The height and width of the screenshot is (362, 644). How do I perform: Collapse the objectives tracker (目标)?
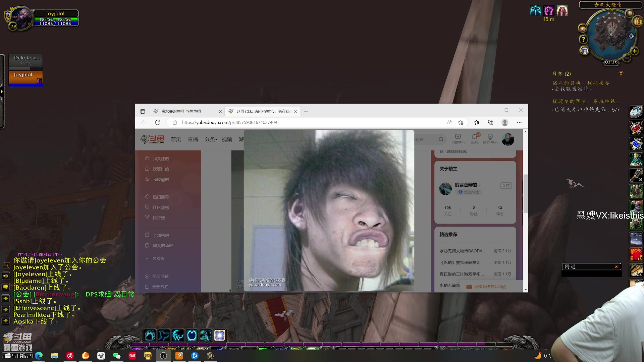pos(621,73)
